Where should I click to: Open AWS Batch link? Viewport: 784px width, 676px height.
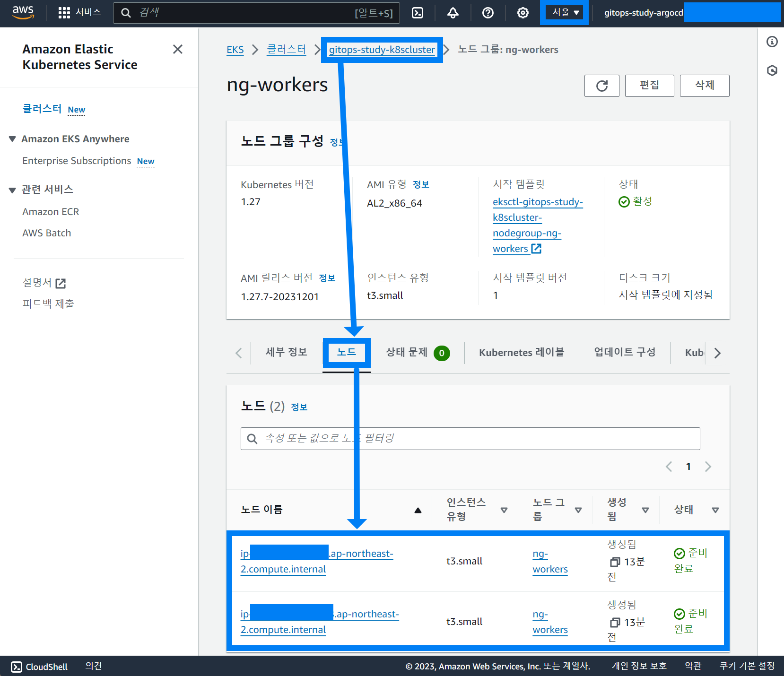pos(47,233)
